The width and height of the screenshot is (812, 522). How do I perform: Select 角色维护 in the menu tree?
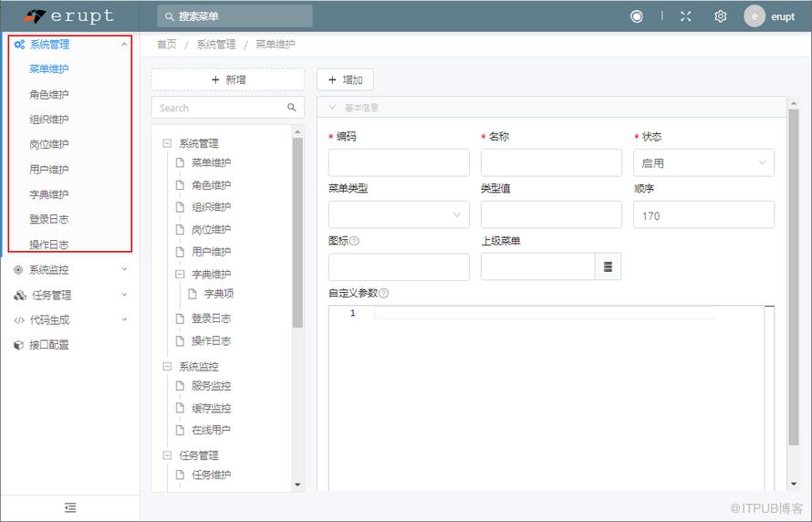point(211,185)
